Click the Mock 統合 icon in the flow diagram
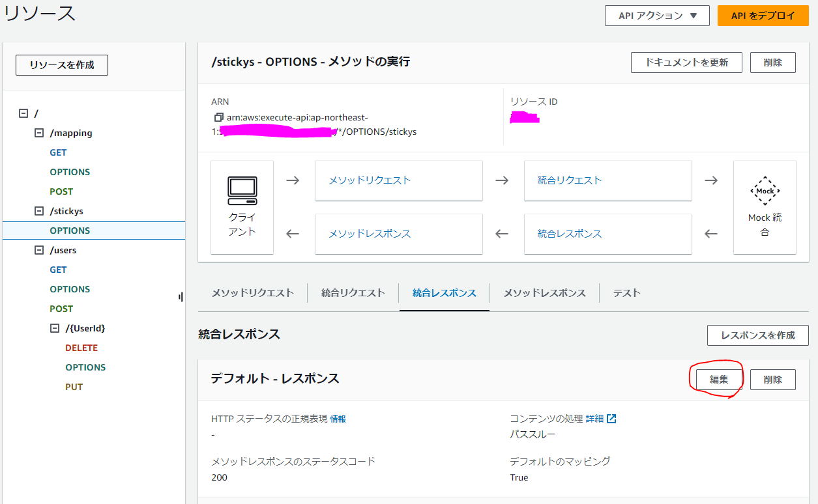The width and height of the screenshot is (818, 504). [764, 191]
